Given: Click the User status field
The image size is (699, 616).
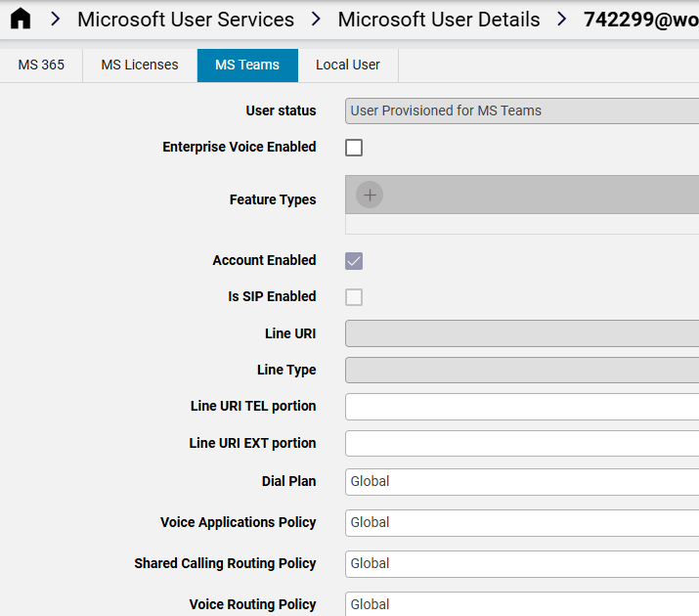Looking at the screenshot, I should pos(522,111).
